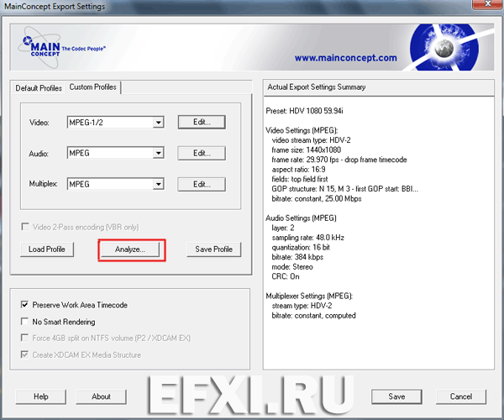
Task: Open the www.mainconcept.com link
Action: click(x=345, y=58)
